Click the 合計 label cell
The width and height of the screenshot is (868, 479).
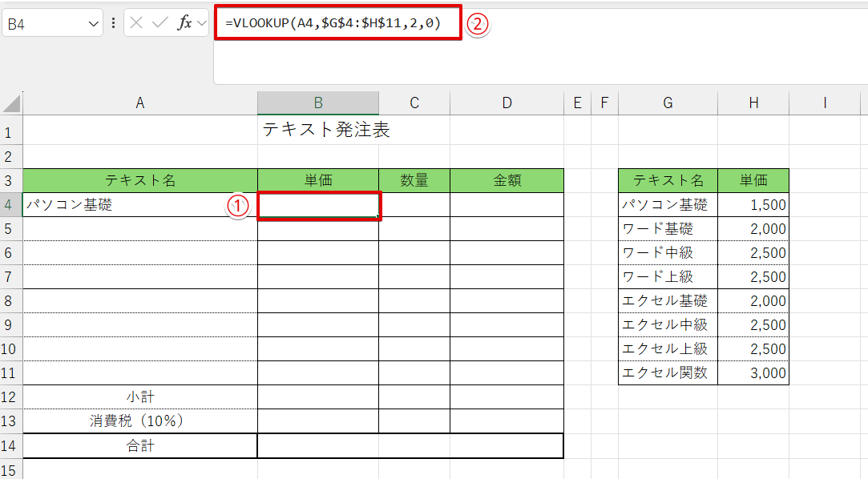tap(139, 445)
